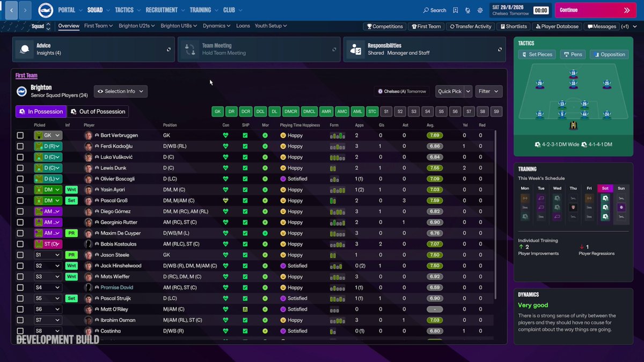Image resolution: width=644 pixels, height=362 pixels.
Task: Switch to In Possession view
Action: pyautogui.click(x=41, y=112)
